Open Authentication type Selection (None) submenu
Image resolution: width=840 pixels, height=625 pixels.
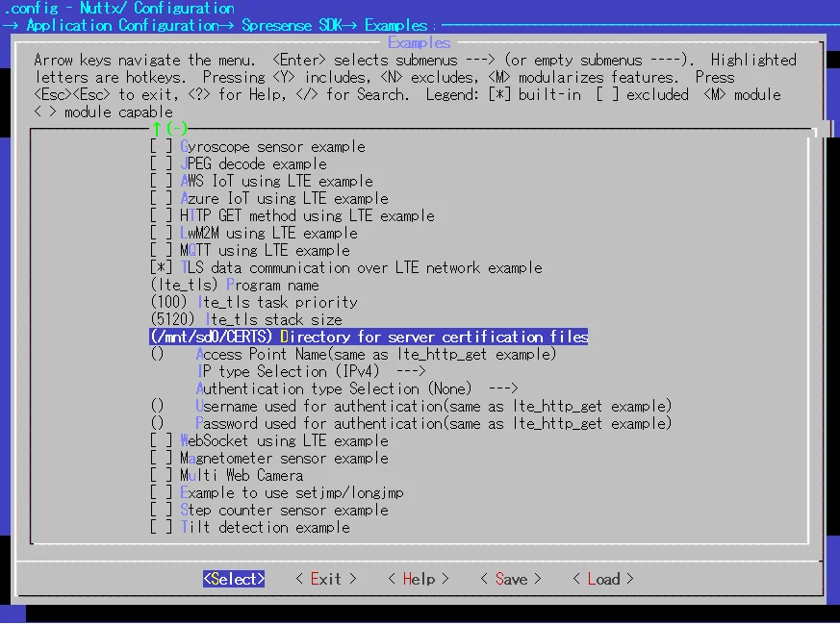[357, 388]
